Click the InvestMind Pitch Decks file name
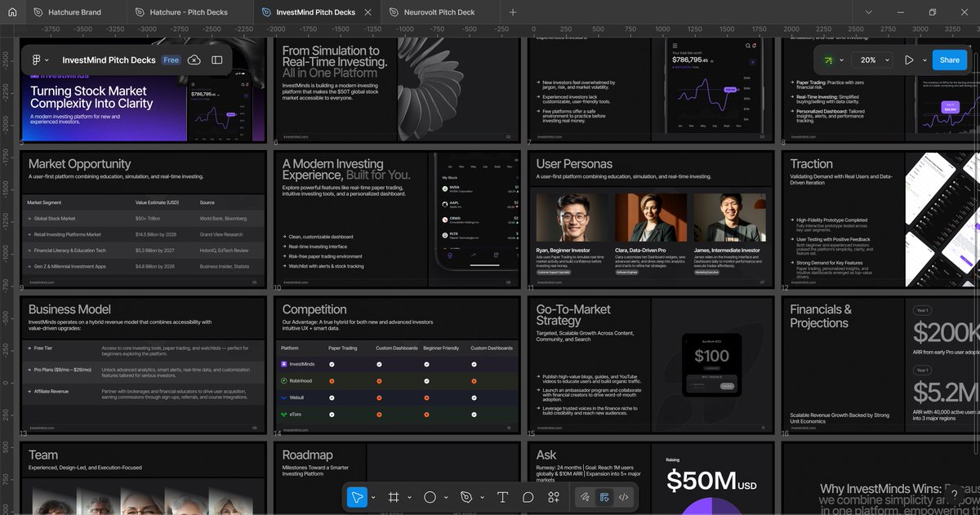Viewport: 980px width, 515px height. coord(109,60)
